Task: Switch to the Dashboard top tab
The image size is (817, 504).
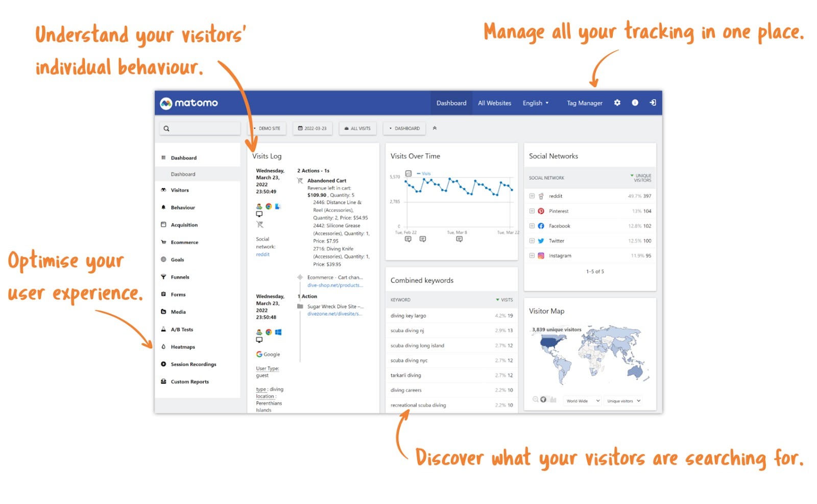Action: pyautogui.click(x=451, y=103)
